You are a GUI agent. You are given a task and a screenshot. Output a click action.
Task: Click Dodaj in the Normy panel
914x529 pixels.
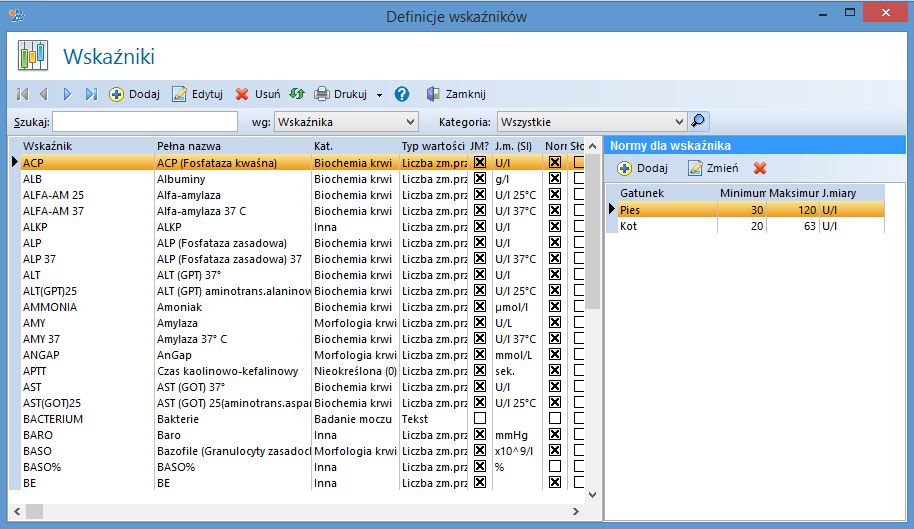pyautogui.click(x=642, y=168)
